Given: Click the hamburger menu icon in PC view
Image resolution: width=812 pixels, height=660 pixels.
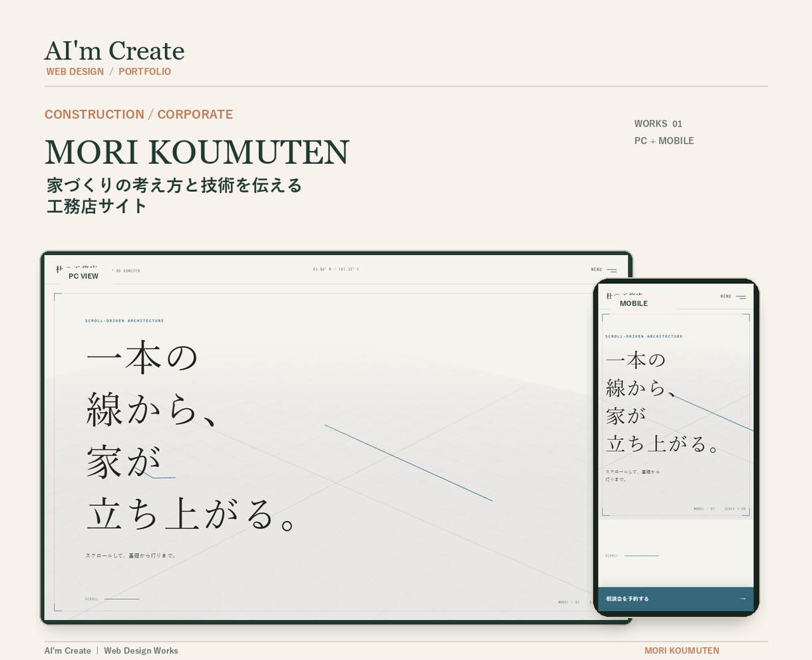Looking at the screenshot, I should 612,270.
